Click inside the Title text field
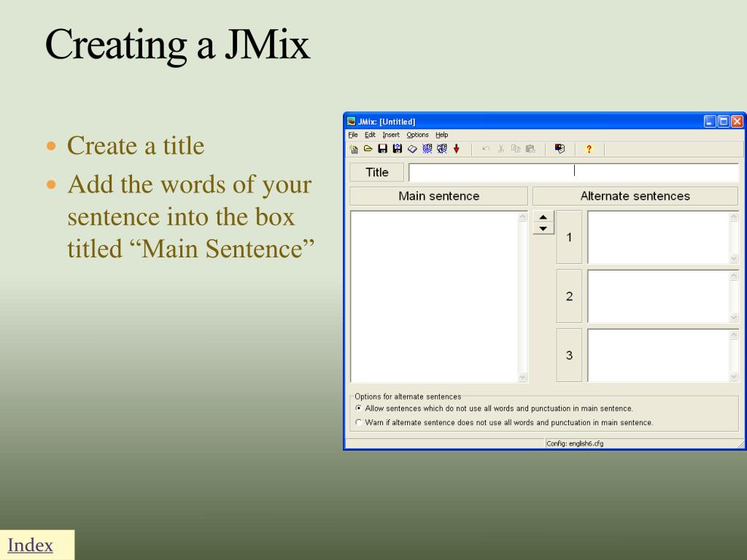Viewport: 747px width, 560px height. [573, 172]
